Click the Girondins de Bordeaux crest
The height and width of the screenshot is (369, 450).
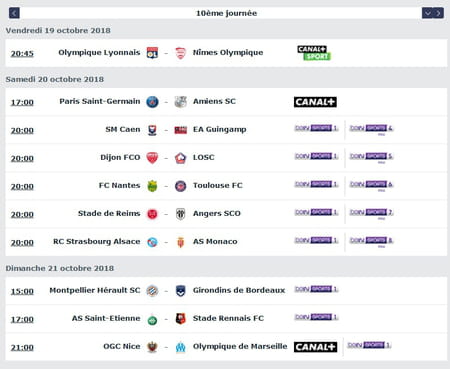pyautogui.click(x=180, y=291)
